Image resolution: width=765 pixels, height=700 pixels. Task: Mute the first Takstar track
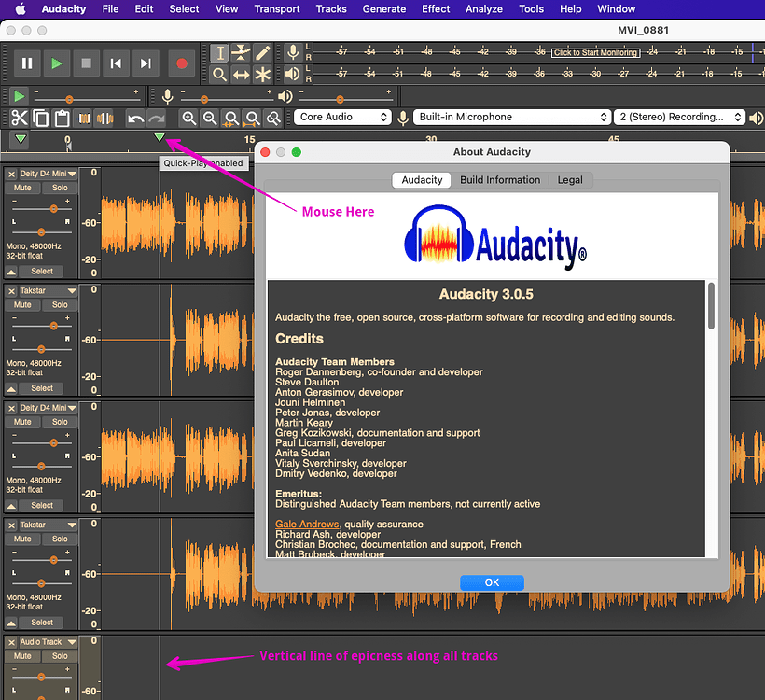pyautogui.click(x=22, y=305)
